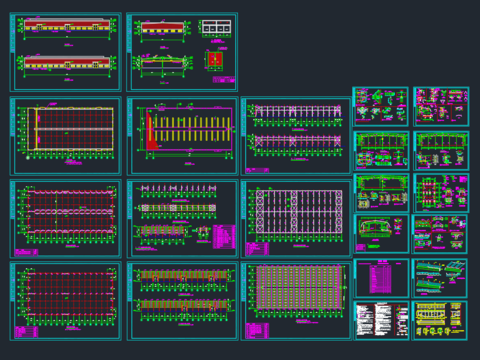Click the red double-door detail drawing
The height and width of the screenshot is (360, 480).
coord(214,60)
